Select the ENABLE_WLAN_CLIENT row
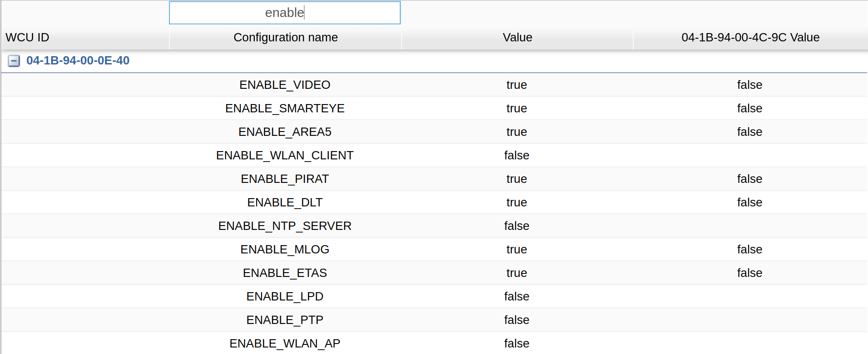Screen dimensions: 868x354 [x=285, y=155]
